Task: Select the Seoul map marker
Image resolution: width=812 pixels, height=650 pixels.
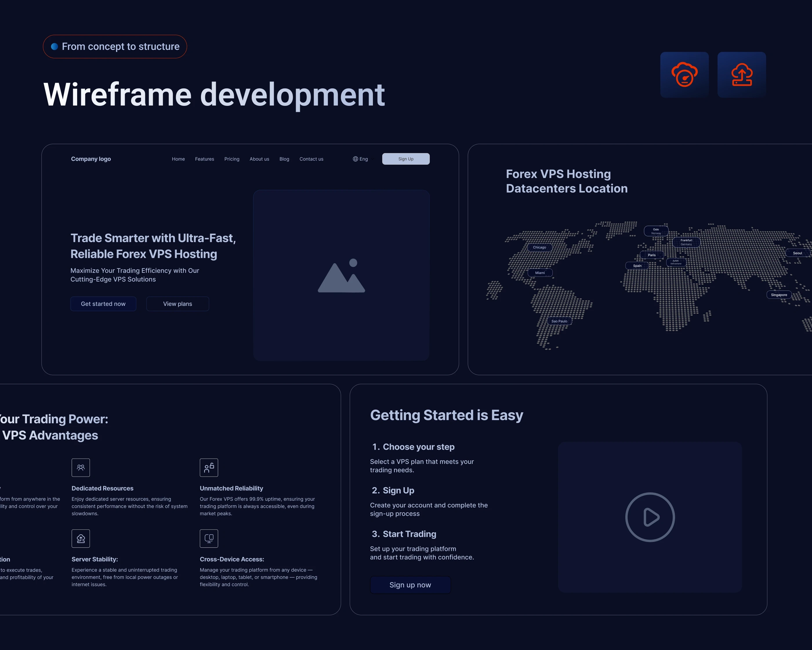Action: pos(797,253)
